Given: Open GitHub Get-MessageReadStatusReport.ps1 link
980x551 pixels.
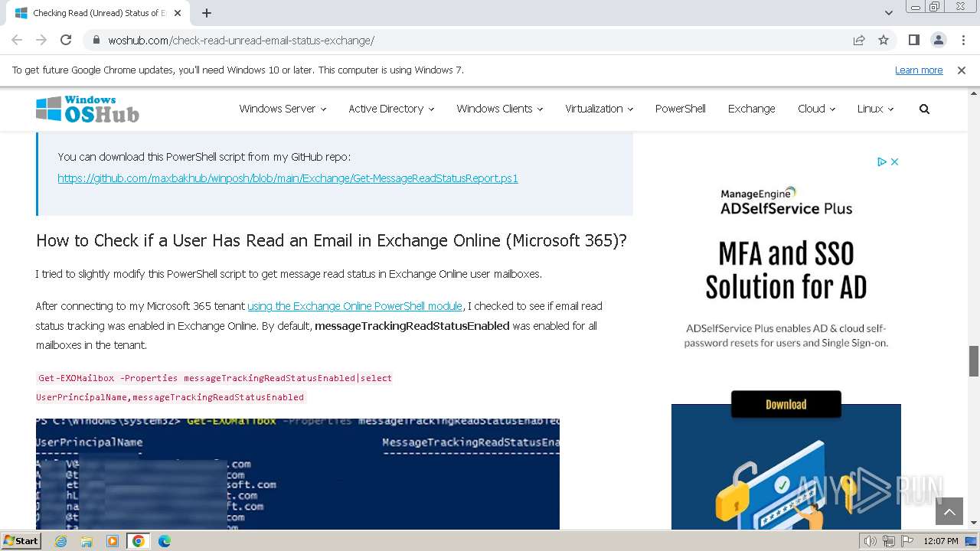Looking at the screenshot, I should tap(288, 178).
